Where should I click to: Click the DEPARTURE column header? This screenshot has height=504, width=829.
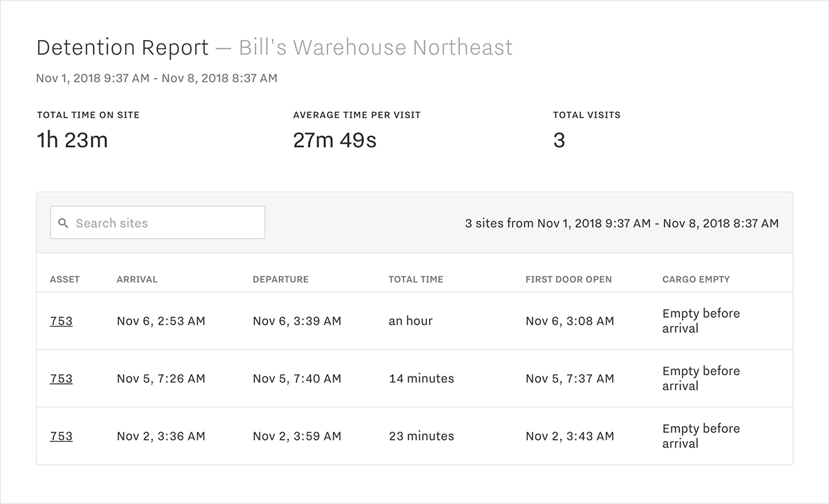pyautogui.click(x=280, y=280)
